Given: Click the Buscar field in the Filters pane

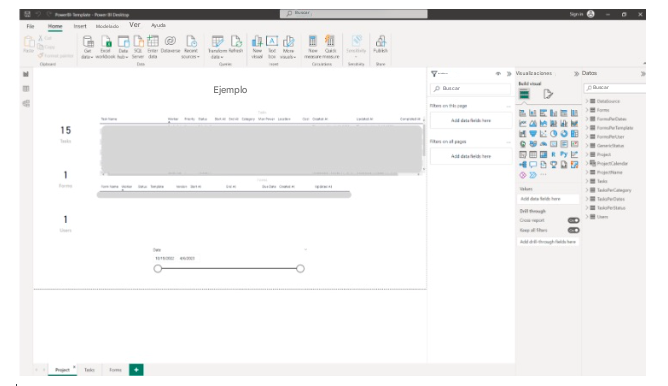Looking at the screenshot, I should 470,88.
